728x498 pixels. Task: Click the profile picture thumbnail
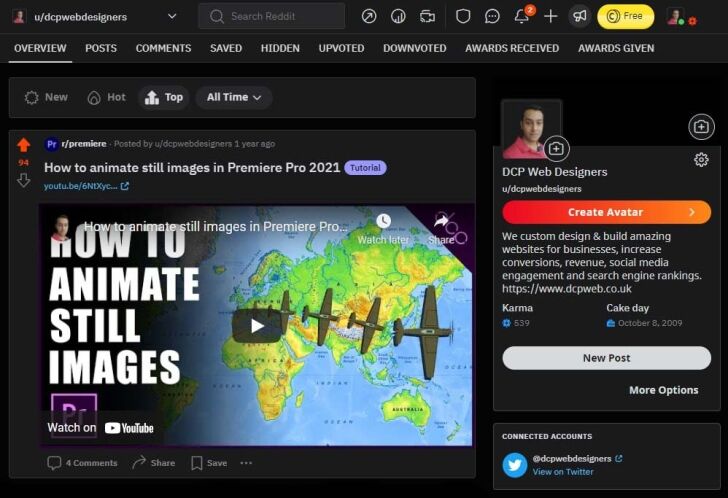[x=532, y=129]
